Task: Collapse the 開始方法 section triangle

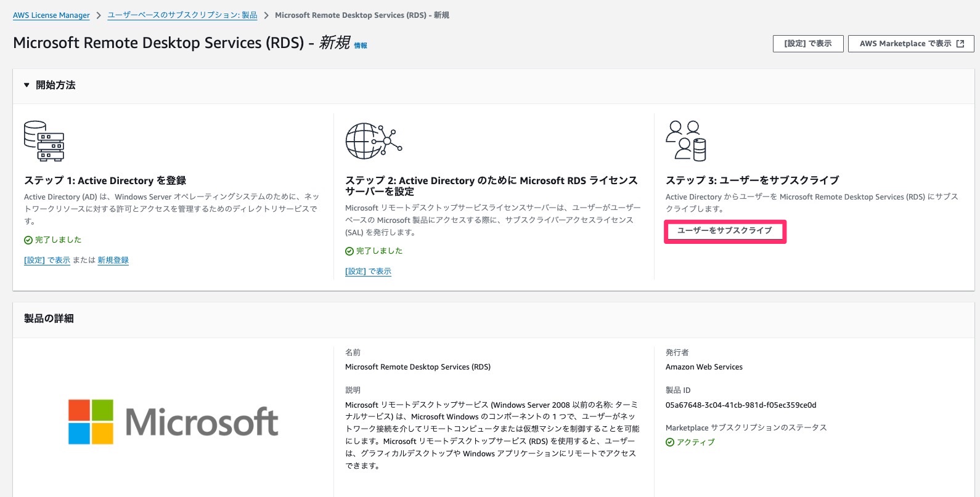Action: pos(27,85)
